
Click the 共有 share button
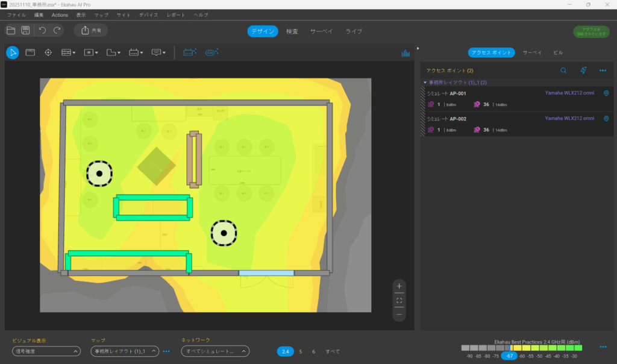[91, 30]
